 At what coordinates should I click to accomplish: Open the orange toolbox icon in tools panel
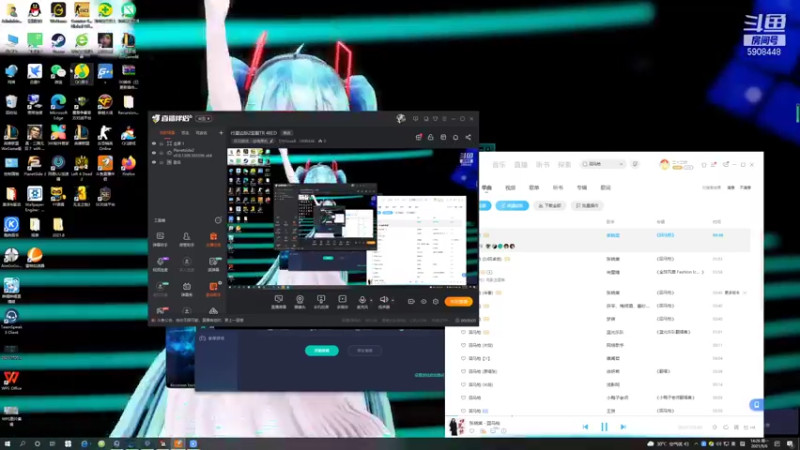point(213,237)
